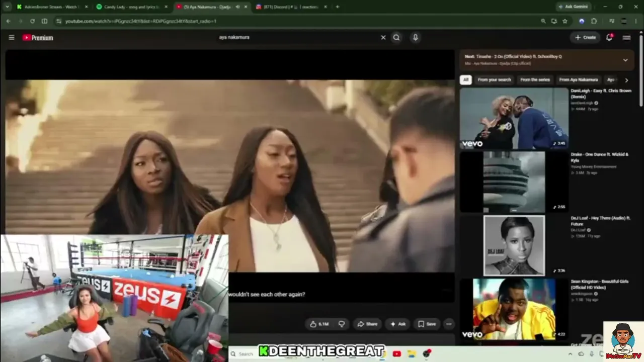The image size is (644, 362).
Task: Expand the 'Next: Tinashe - 2 On' queue panel
Action: pyautogui.click(x=625, y=60)
